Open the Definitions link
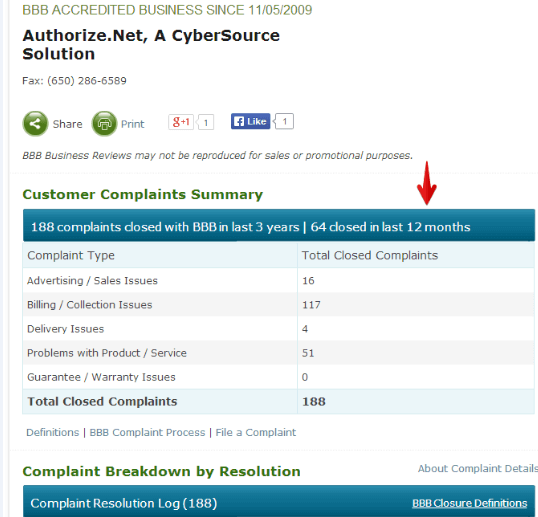Screen dimensions: 538x517 (53, 432)
